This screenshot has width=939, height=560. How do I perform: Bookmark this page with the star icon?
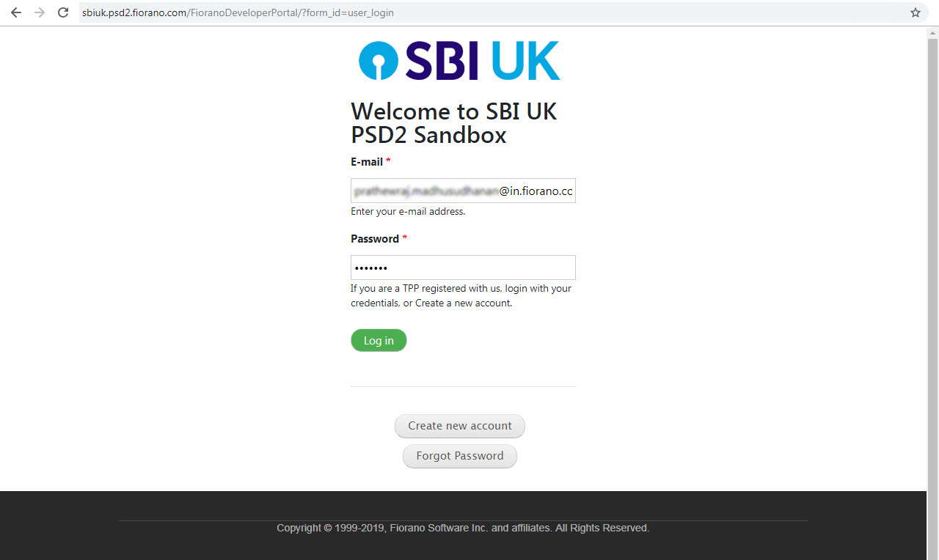[x=915, y=12]
